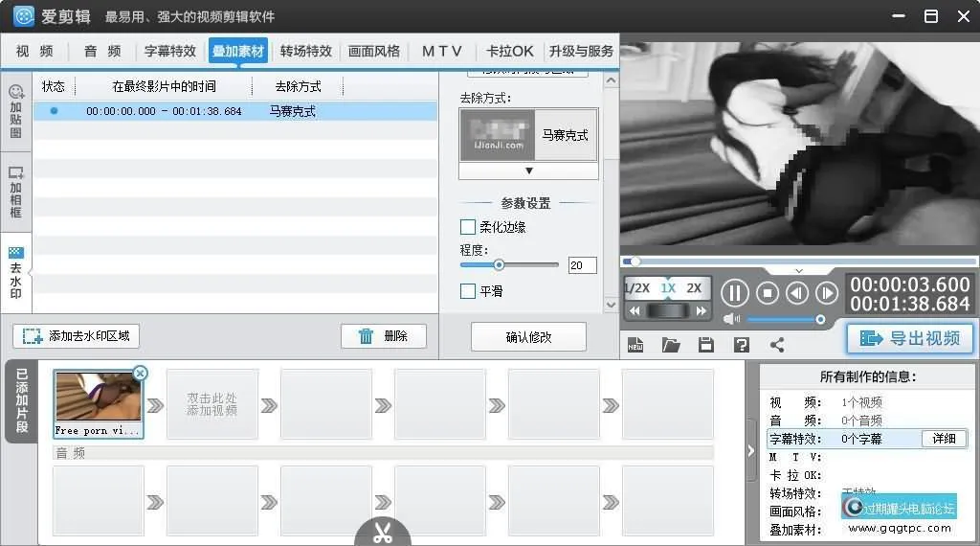Click the 添加去水印区域 button
The height and width of the screenshot is (546, 980).
[x=77, y=336]
